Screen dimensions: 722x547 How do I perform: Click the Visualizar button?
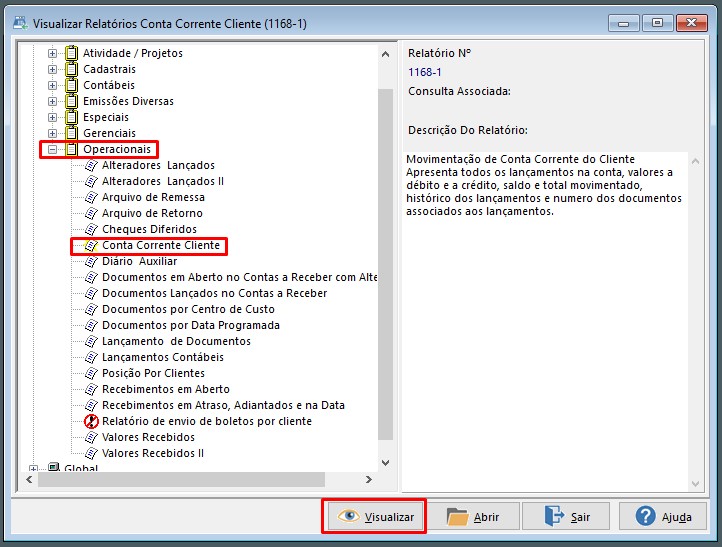374,517
